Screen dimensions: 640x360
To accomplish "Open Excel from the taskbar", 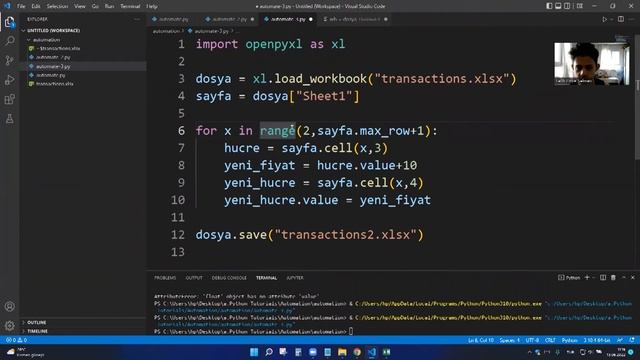I will coord(386,352).
